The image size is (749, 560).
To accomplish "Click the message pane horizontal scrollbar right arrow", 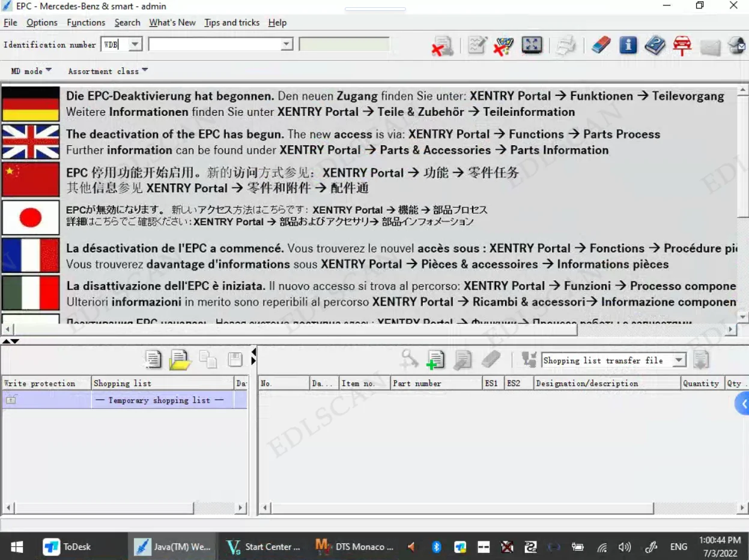I will 731,330.
